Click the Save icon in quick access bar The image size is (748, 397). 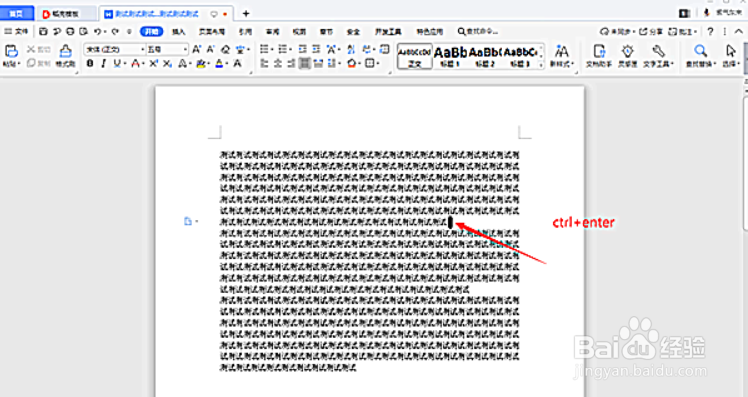[43, 31]
